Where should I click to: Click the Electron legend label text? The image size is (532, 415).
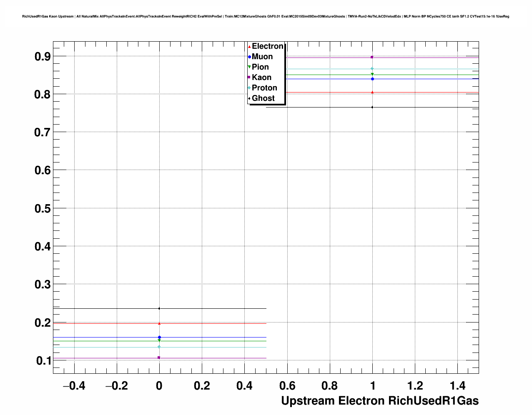pyautogui.click(x=268, y=46)
